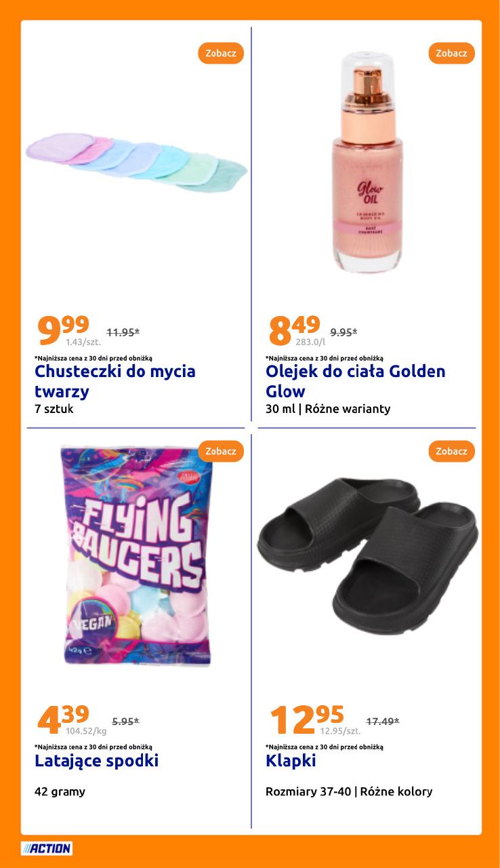Click the 4.39 price of Flying Saucers

pos(63,719)
